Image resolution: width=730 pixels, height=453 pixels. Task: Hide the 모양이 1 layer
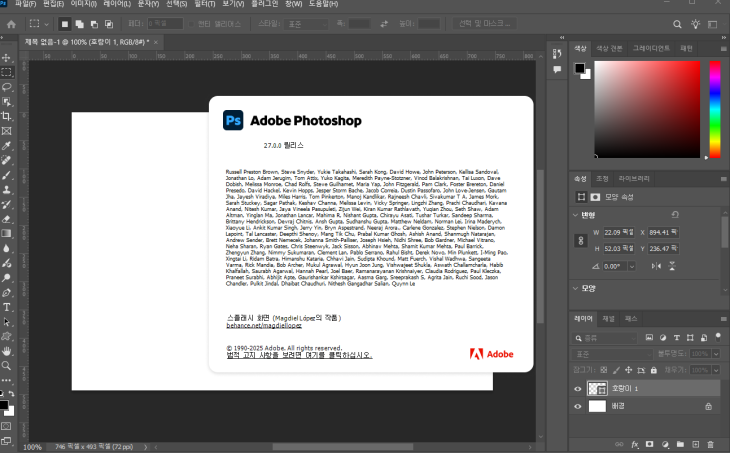[x=578, y=388]
